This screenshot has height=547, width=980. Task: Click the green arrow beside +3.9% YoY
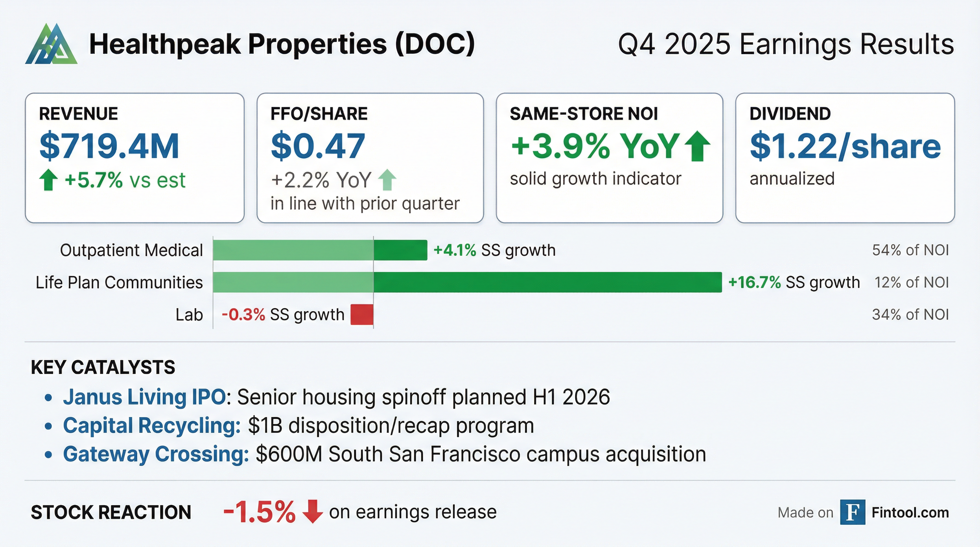[697, 146]
